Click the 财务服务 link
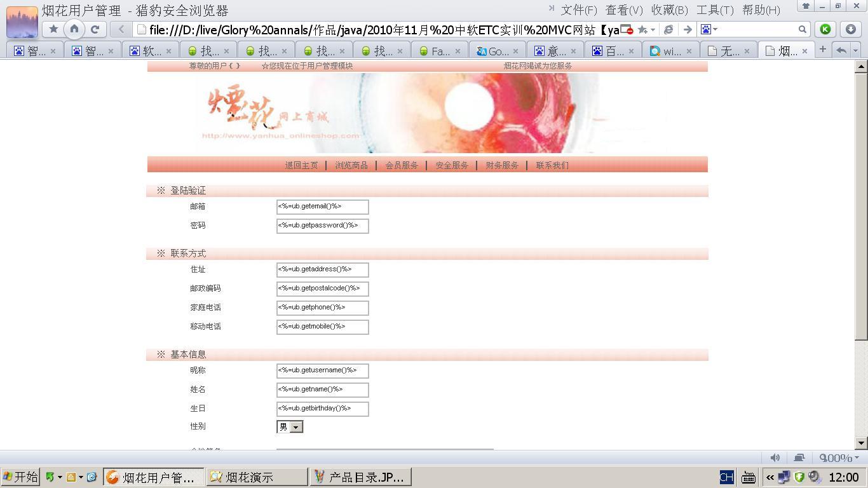 coord(502,165)
